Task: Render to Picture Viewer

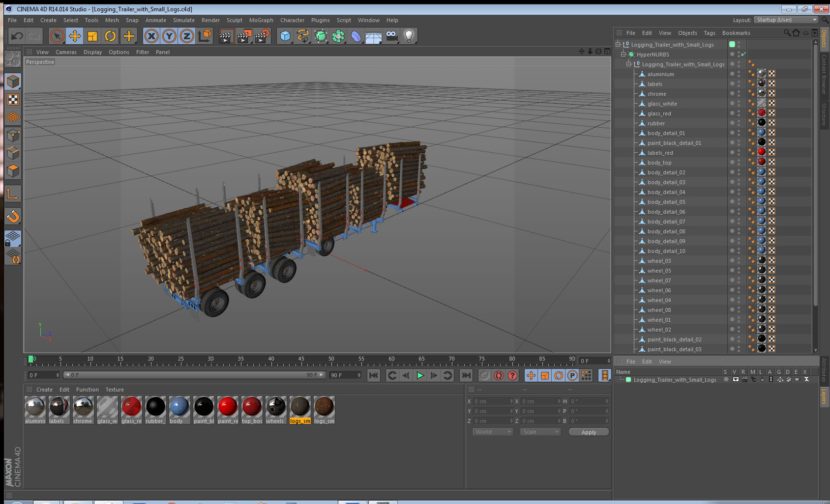Action: [244, 36]
